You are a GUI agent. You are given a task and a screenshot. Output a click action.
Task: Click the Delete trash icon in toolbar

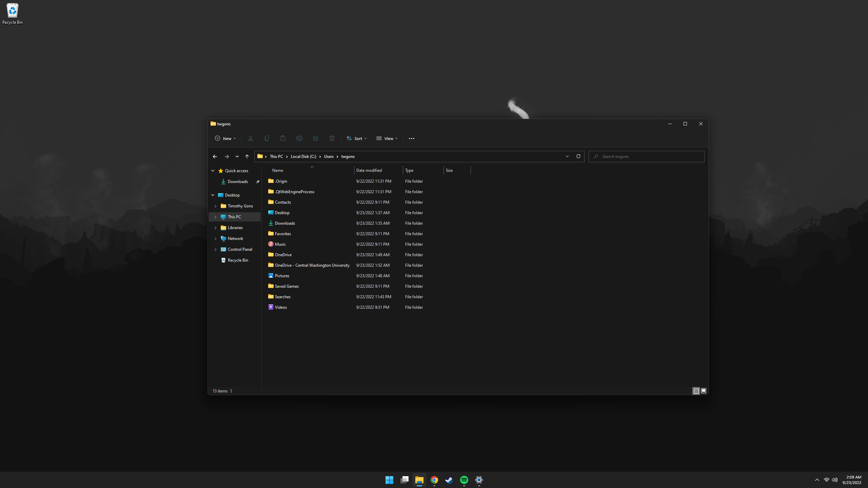332,138
